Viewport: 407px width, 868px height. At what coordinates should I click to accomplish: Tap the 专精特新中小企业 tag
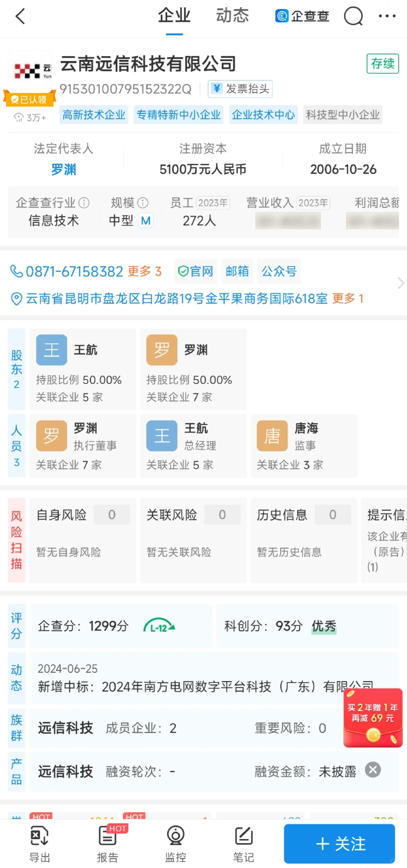pos(179,115)
